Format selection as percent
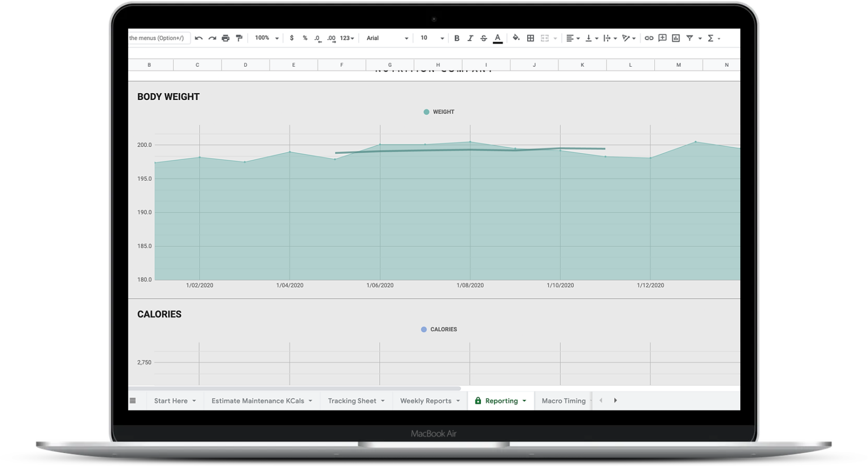The height and width of the screenshot is (466, 868). (x=305, y=37)
